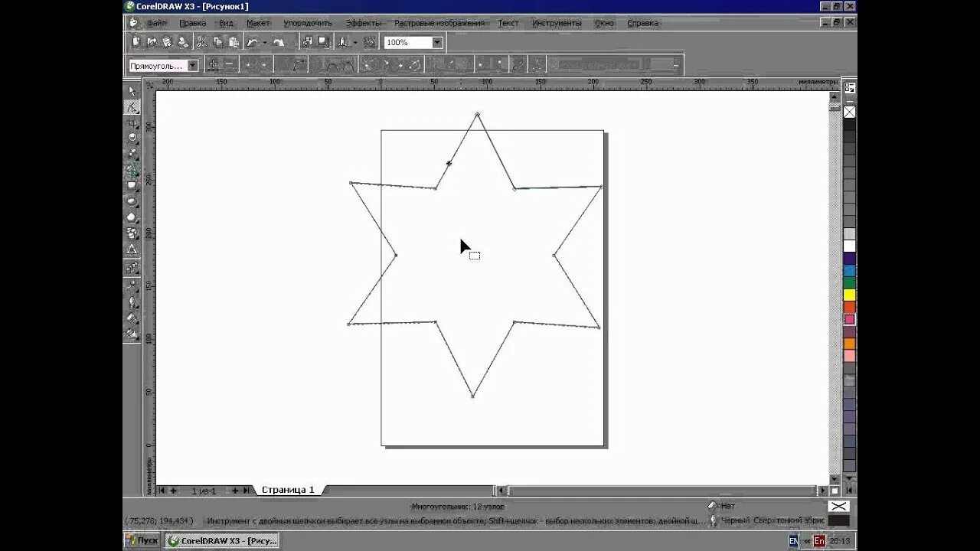980x551 pixels.
Task: Pick the green swatch in color palette
Action: 849,282
